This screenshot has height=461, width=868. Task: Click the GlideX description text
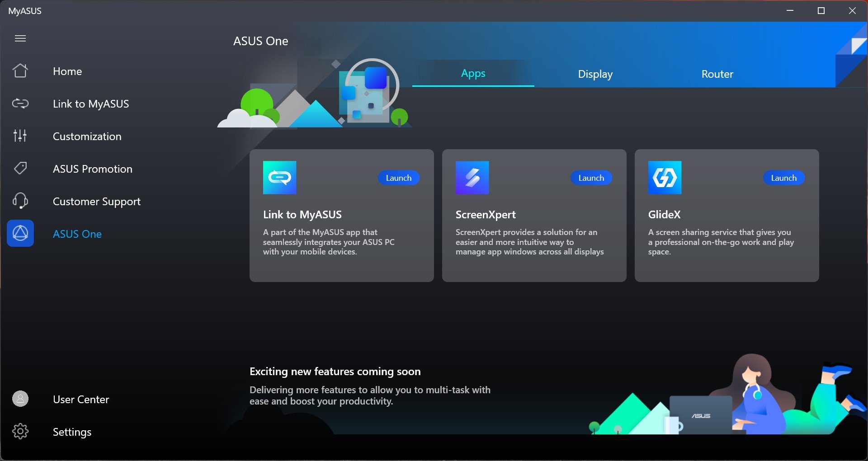(721, 242)
